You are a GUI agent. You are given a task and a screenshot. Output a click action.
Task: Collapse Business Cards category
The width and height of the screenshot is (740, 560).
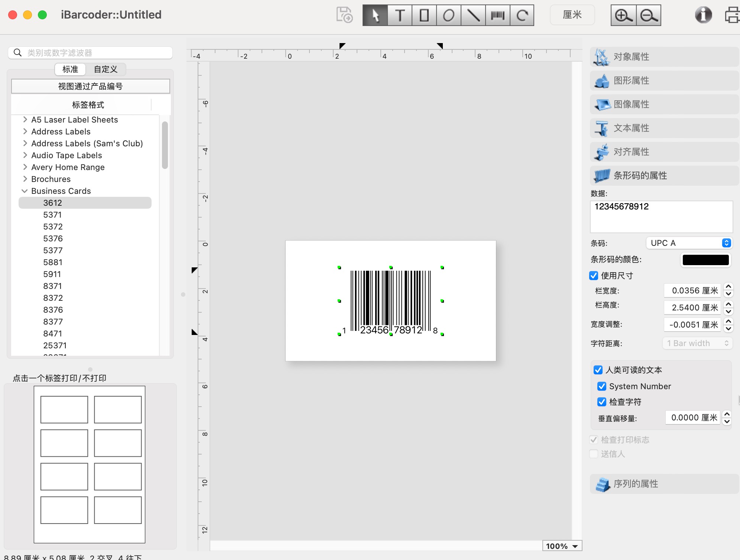[25, 191]
